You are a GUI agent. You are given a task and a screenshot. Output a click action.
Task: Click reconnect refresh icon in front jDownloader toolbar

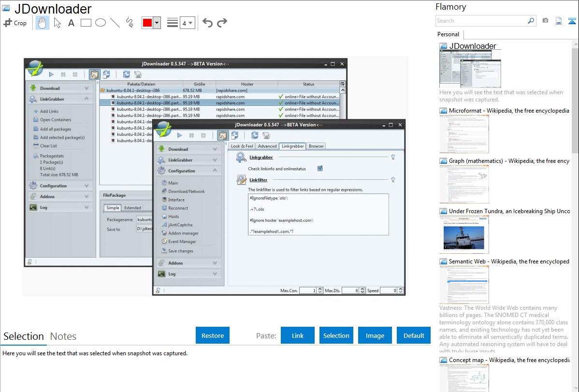pos(254,135)
